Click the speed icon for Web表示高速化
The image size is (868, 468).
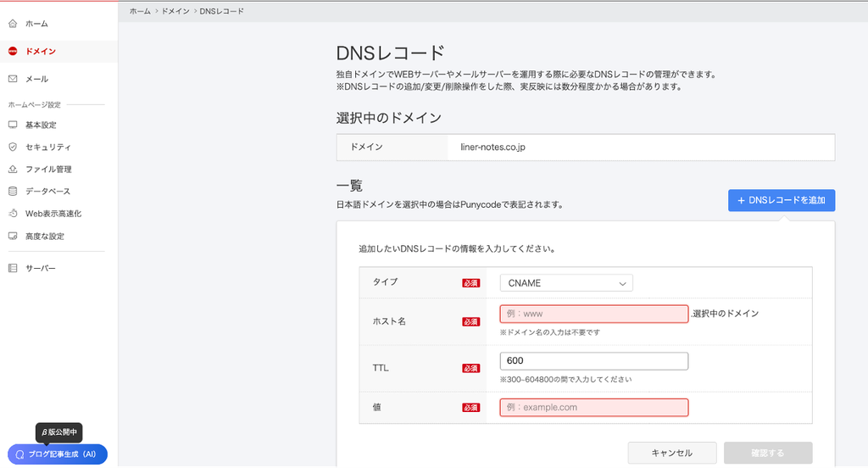point(13,214)
